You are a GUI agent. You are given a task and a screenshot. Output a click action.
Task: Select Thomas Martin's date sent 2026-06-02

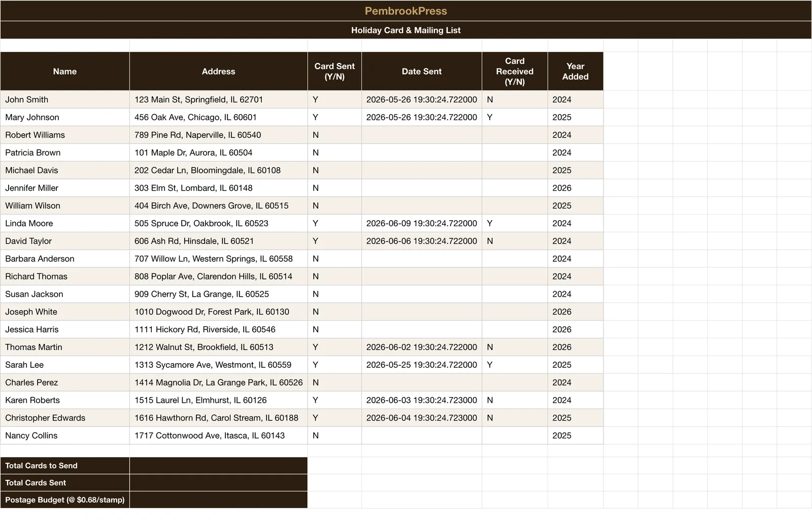[422, 347]
